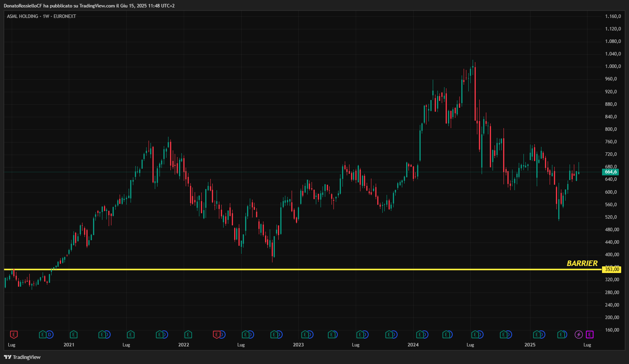629x364 pixels.
Task: Click the red E marker between 2022 and the next Lug
Action: (x=217, y=334)
